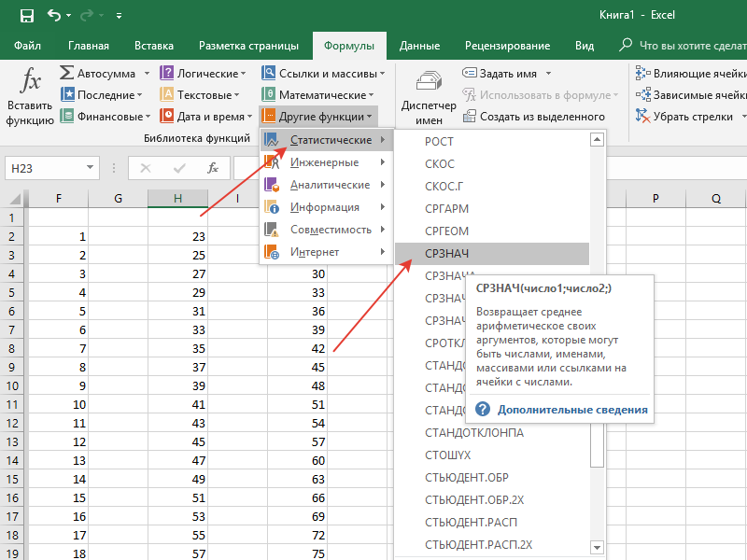
Task: Click the function list scroll down arrow
Action: tap(597, 547)
